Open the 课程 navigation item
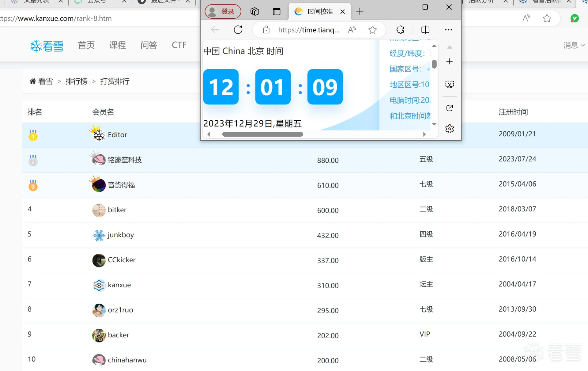Screen dimensions: 588x371 coord(117,45)
